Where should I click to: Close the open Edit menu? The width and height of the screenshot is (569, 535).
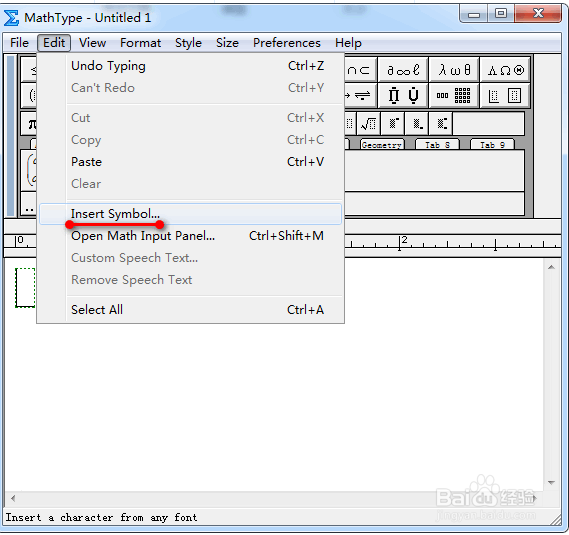54,43
